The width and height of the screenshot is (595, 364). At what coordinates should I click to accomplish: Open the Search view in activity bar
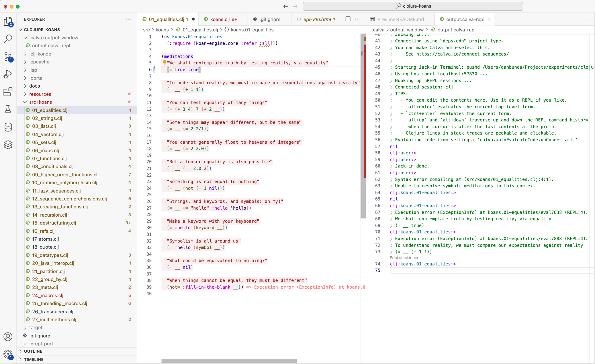click(8, 39)
